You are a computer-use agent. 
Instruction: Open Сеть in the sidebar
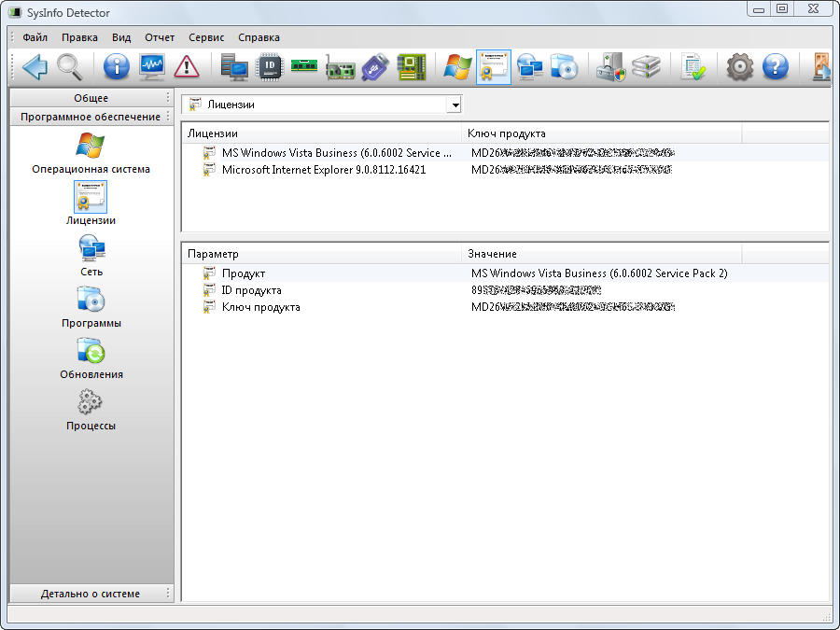(x=91, y=256)
